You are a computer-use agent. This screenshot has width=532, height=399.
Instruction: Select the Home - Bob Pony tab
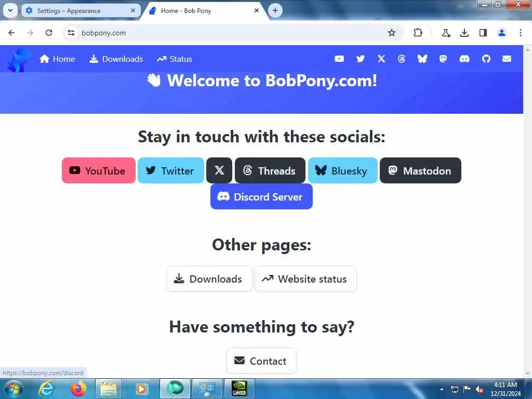tap(205, 11)
